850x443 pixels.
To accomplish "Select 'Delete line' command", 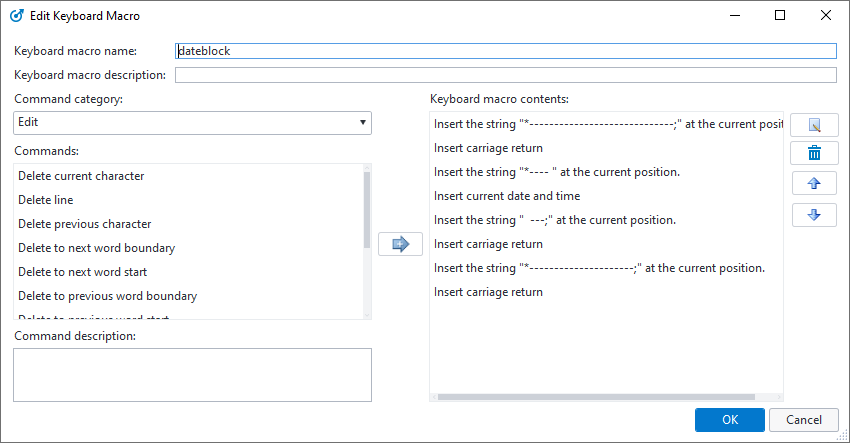I will (46, 200).
